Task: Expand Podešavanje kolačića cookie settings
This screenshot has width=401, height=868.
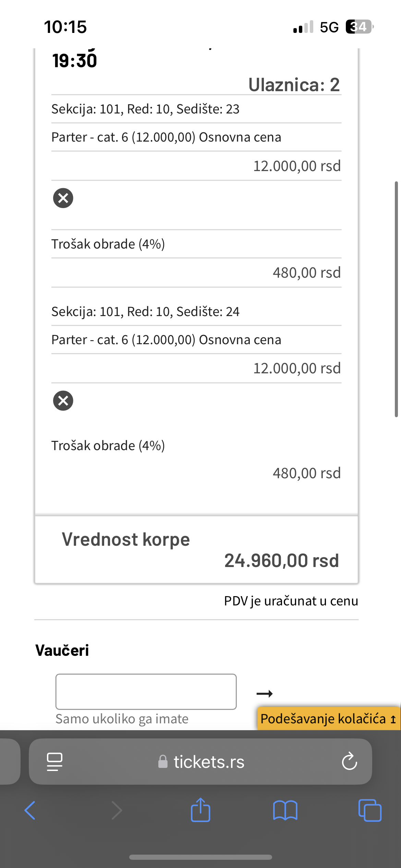Action: 328,719
